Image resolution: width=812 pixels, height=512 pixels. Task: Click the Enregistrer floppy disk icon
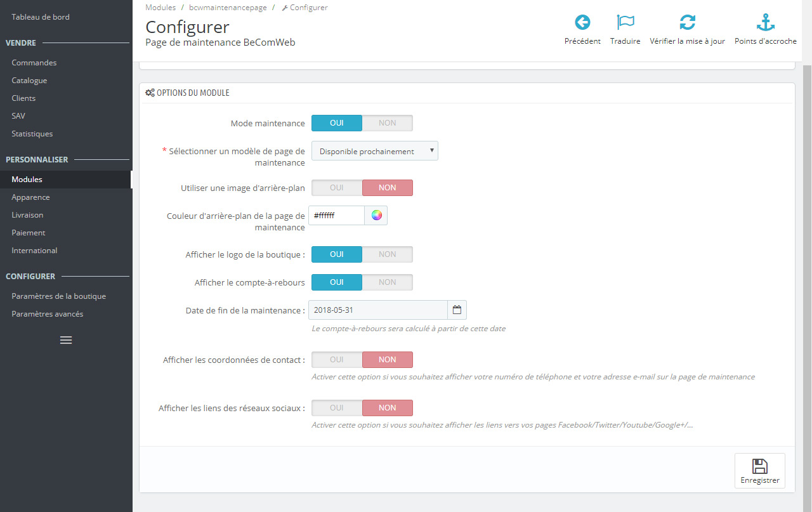tap(759, 466)
